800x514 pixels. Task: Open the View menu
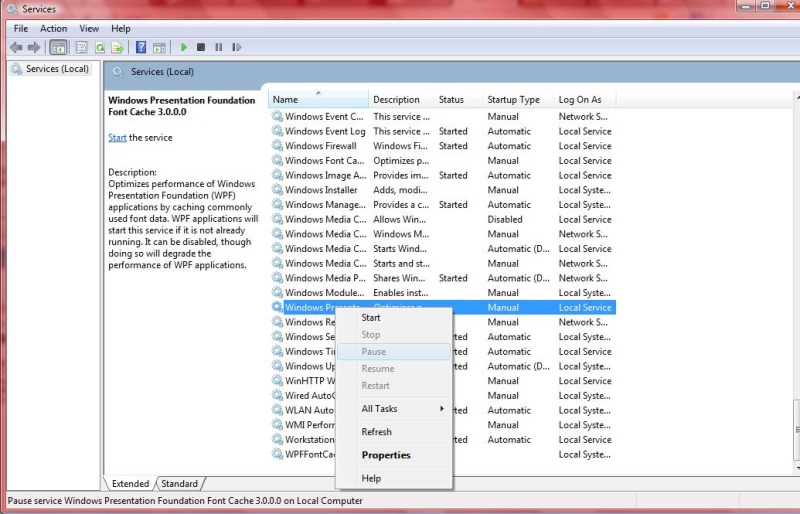pyautogui.click(x=89, y=29)
